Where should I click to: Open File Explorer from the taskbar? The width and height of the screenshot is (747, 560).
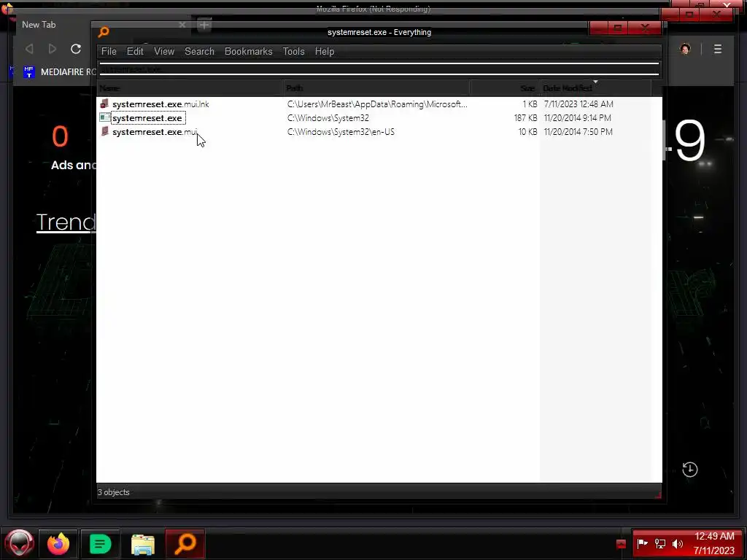point(142,543)
